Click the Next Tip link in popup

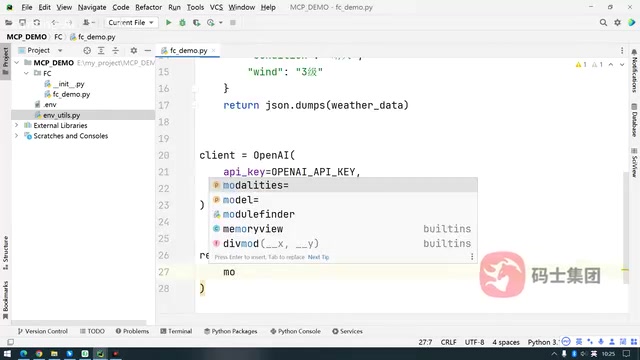pos(318,257)
